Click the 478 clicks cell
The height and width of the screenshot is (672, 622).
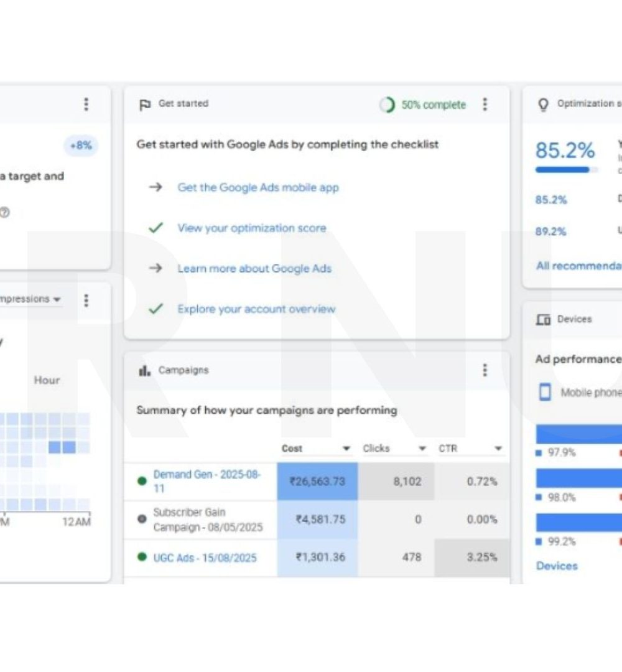point(396,557)
